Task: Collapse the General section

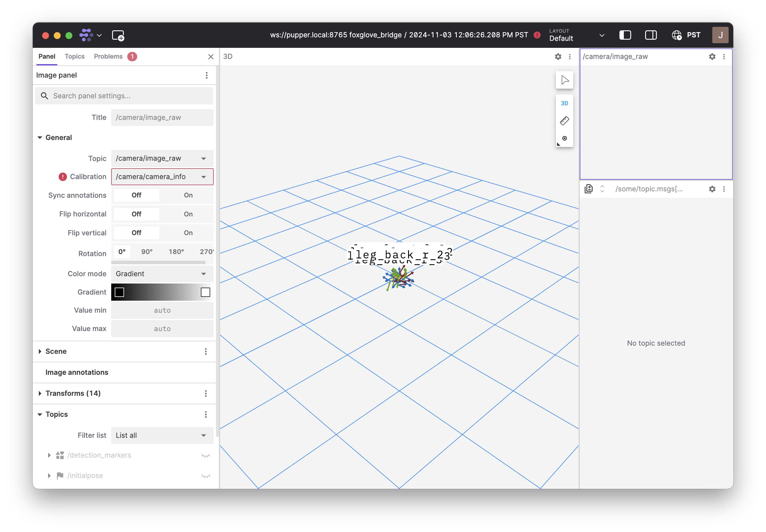Action: 40,138
